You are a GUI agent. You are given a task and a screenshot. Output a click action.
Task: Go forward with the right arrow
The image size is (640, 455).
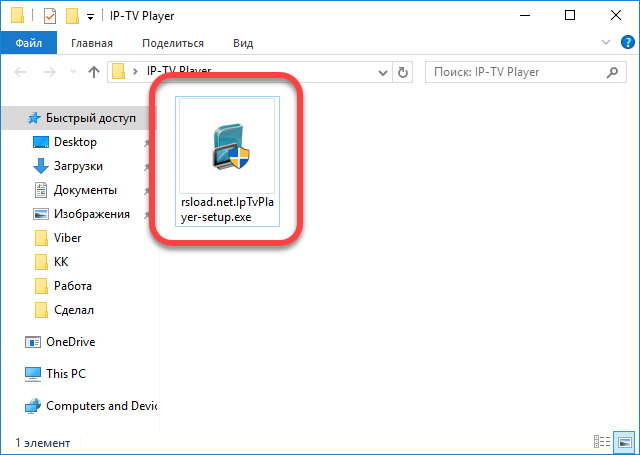click(x=49, y=72)
